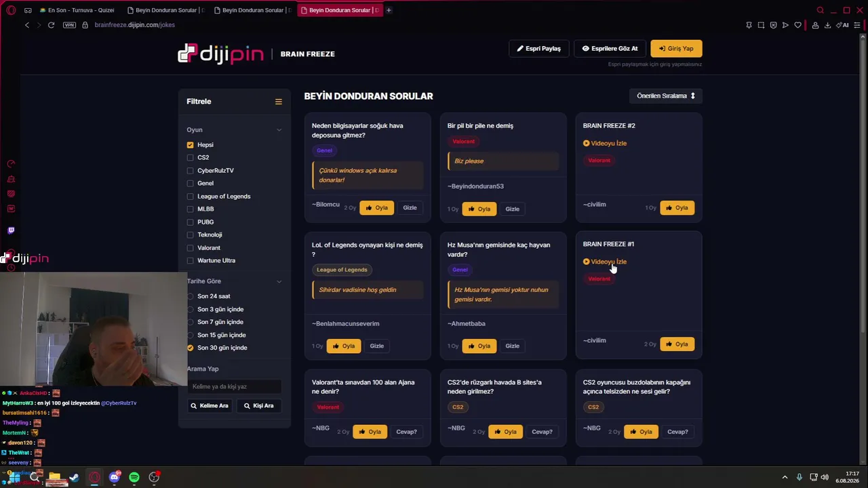Open File Explorer from the taskbar
This screenshot has height=488, width=868.
click(x=54, y=477)
